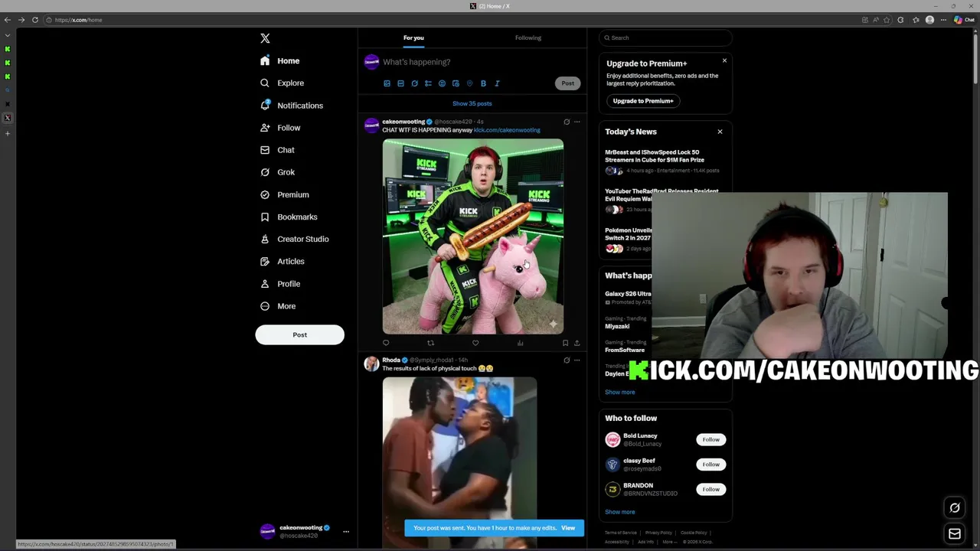Open the X logo home link
Image resolution: width=980 pixels, height=551 pixels.
(265, 38)
